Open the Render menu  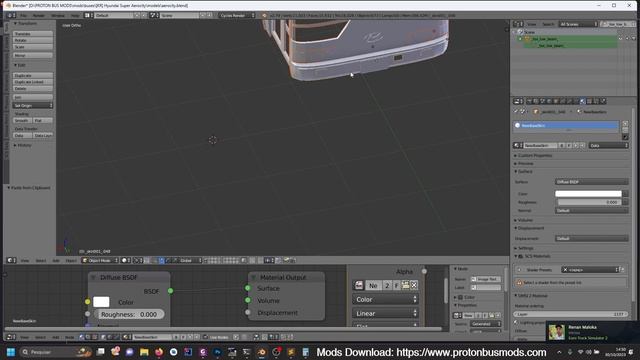click(39, 16)
